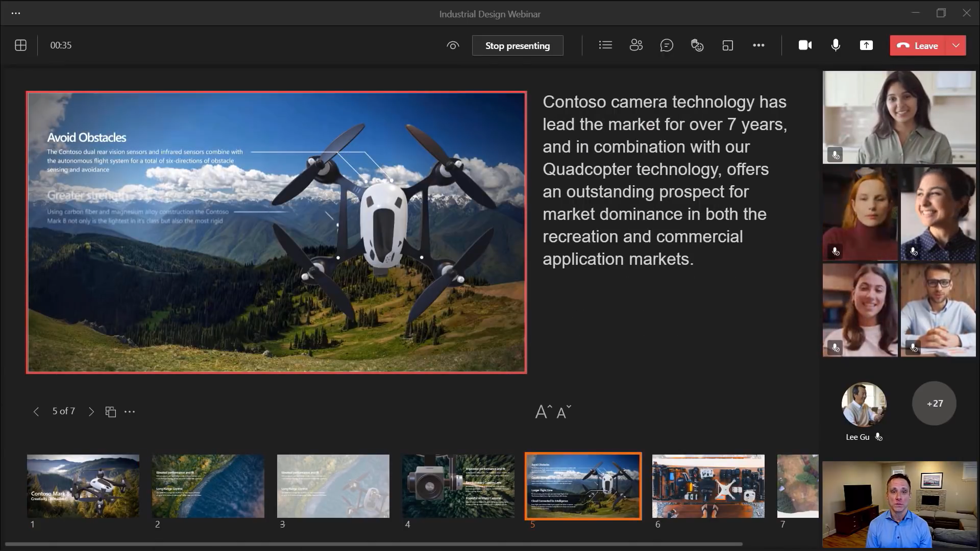Click Lee Gu's avatar
980x551 pixels.
click(864, 405)
